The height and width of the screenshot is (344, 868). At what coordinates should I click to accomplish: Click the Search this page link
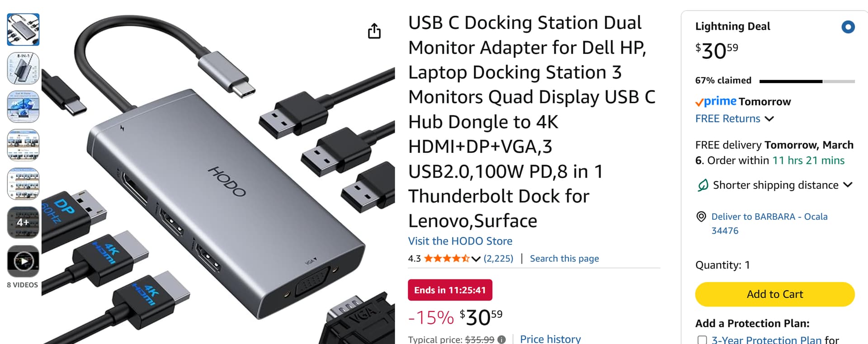pyautogui.click(x=564, y=259)
